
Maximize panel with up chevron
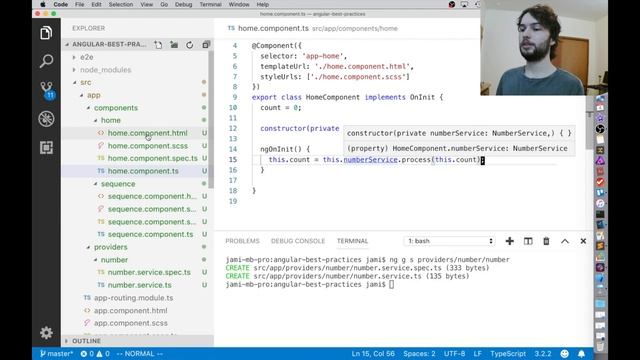[564, 241]
